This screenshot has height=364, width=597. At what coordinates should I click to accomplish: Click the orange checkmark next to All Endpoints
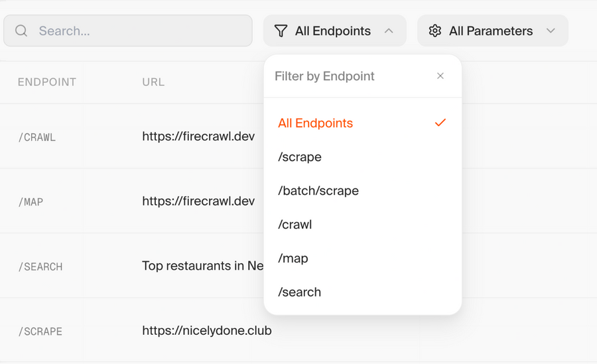(440, 123)
